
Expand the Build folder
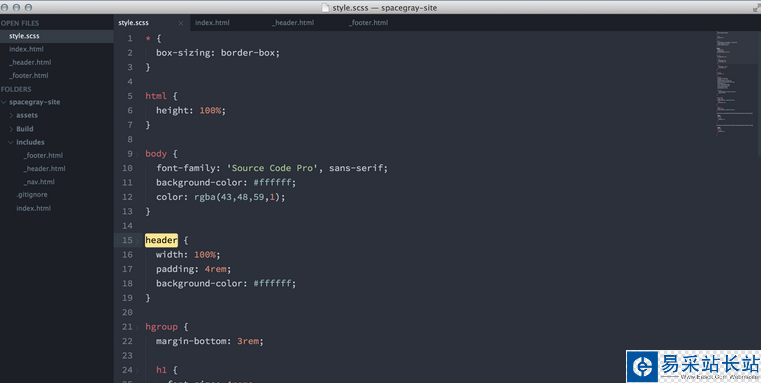point(11,129)
